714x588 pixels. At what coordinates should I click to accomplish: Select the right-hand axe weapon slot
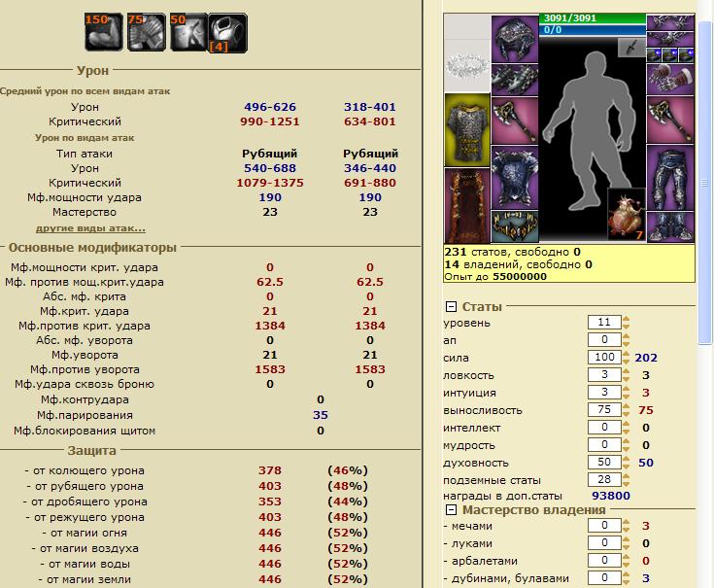click(670, 120)
